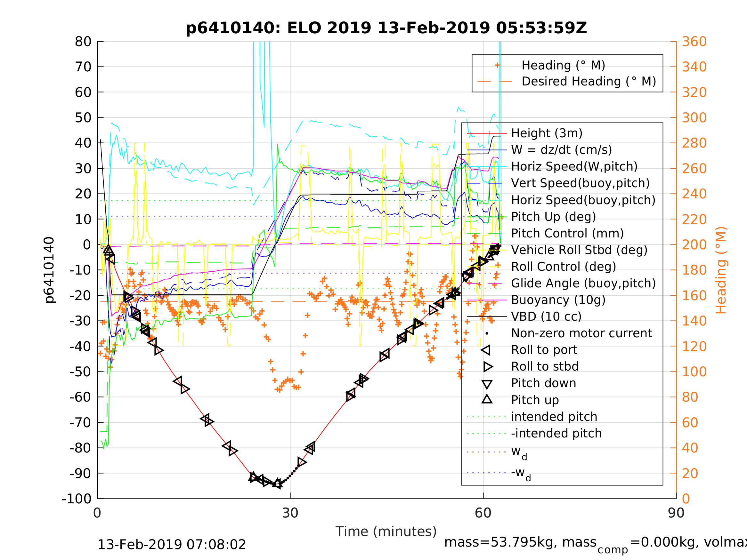747x560 pixels.
Task: Click the Glide Angle (buoy,pitch) legend label
Action: click(583, 283)
